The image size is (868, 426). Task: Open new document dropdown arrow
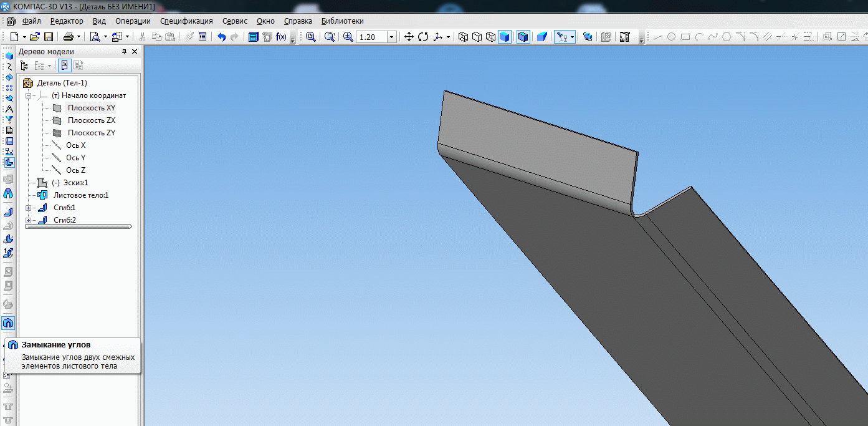[24, 37]
